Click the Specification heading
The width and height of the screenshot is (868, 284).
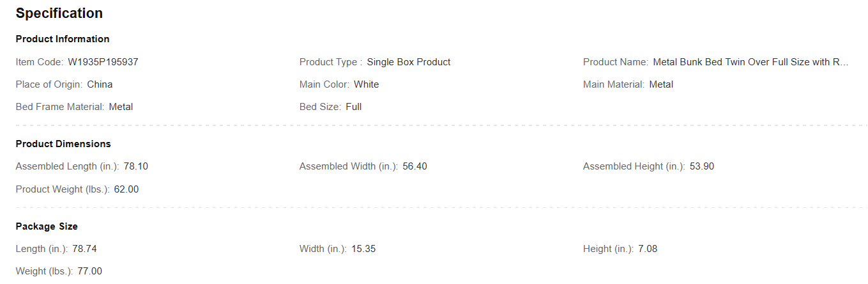point(59,13)
